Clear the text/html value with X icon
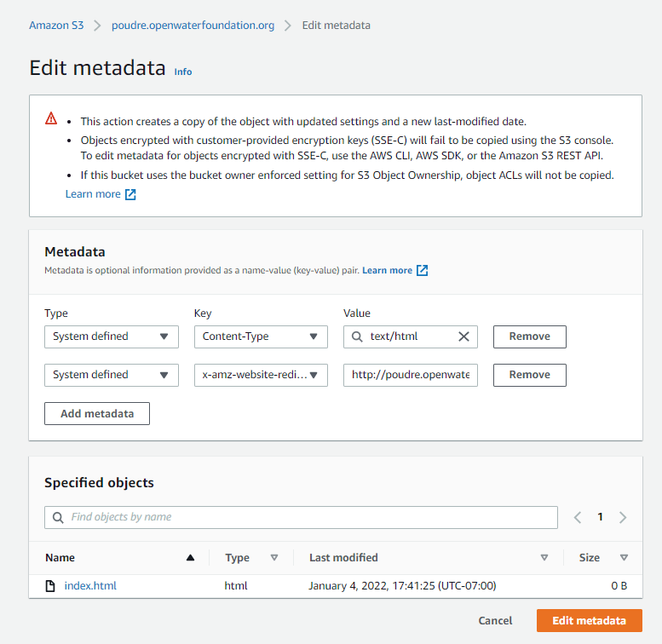 click(463, 336)
